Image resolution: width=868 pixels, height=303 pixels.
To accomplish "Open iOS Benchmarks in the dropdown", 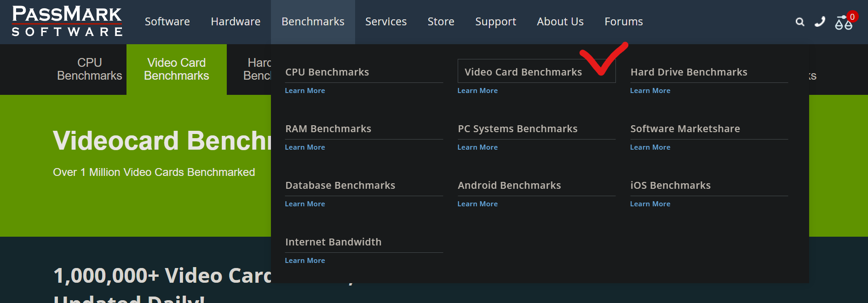I will (670, 185).
